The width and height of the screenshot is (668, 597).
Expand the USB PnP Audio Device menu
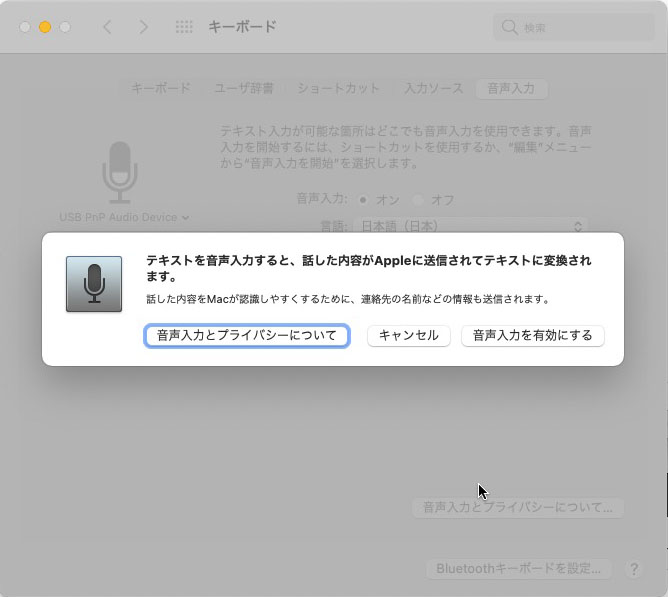pos(124,217)
